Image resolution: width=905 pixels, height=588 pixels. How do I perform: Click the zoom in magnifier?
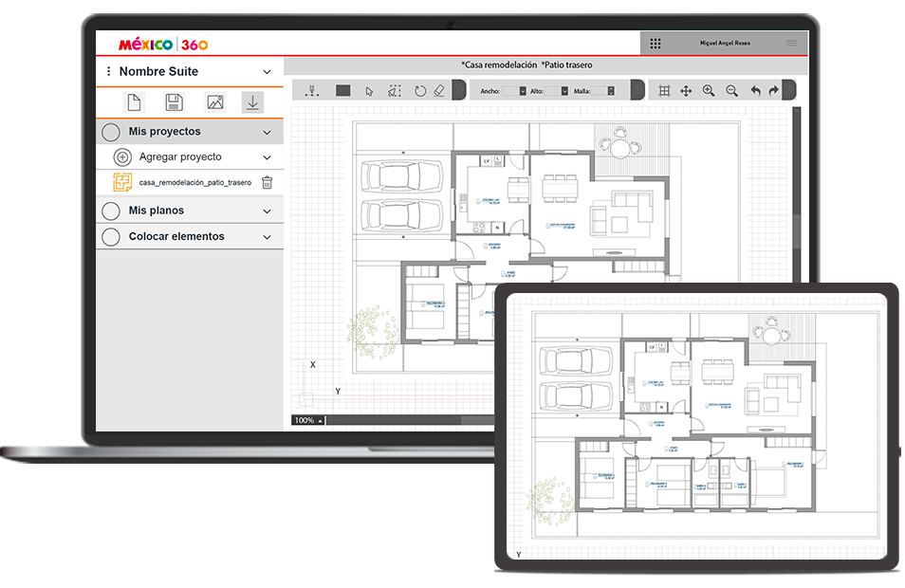pos(709,91)
